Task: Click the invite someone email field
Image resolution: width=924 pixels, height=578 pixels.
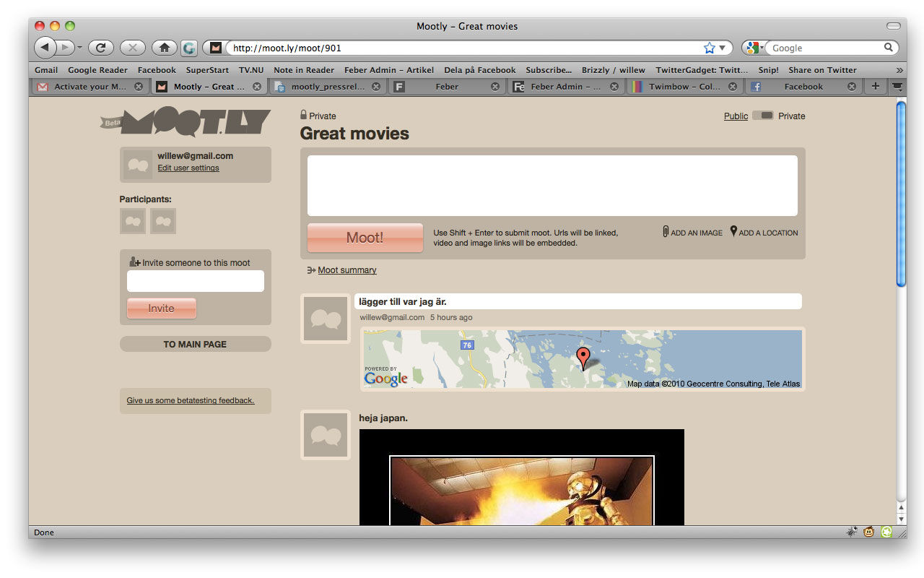Action: click(195, 281)
